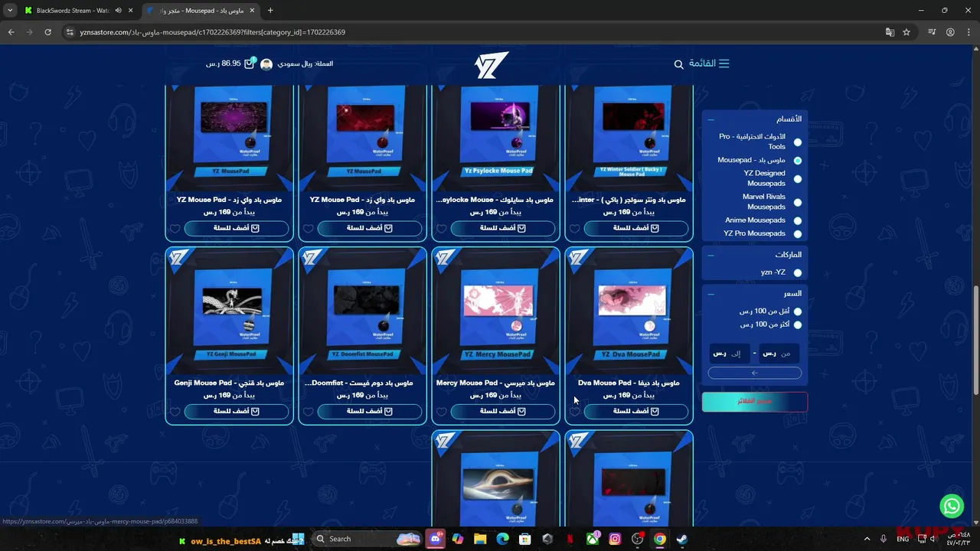Screen dimensions: 980x551
Task: Favorite the Psylocke mouse pad heart
Action: point(442,229)
